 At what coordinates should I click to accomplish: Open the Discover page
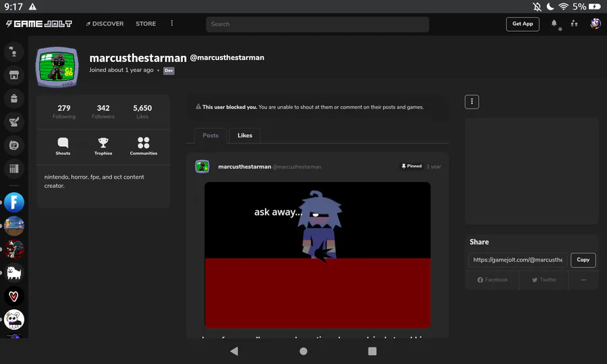coord(105,24)
